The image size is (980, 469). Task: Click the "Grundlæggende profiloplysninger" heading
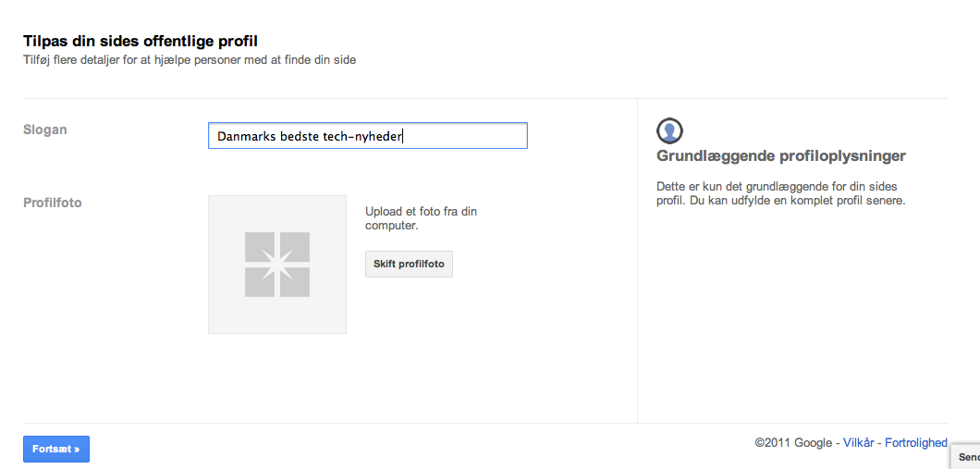click(781, 155)
